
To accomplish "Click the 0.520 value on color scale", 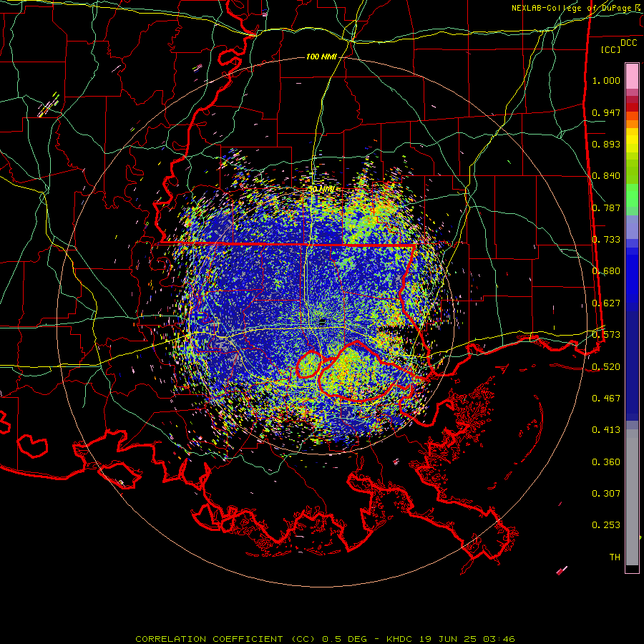I will coord(606,367).
